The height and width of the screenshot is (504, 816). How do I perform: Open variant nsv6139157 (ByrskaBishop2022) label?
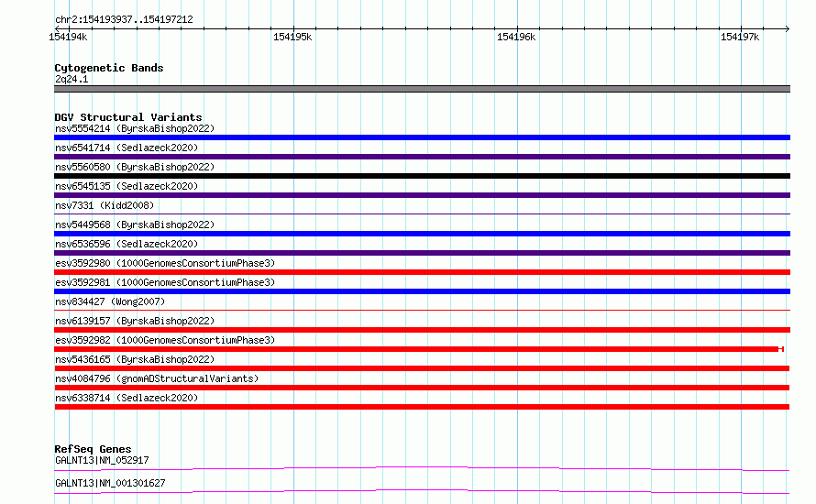pyautogui.click(x=135, y=321)
